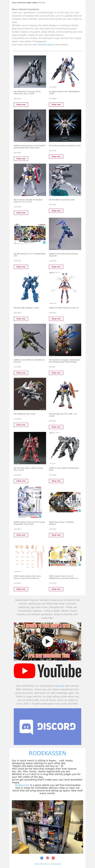This screenshot has height=868, width=95.
Task: Open the Facebook social icon
Action: [x=42, y=858]
